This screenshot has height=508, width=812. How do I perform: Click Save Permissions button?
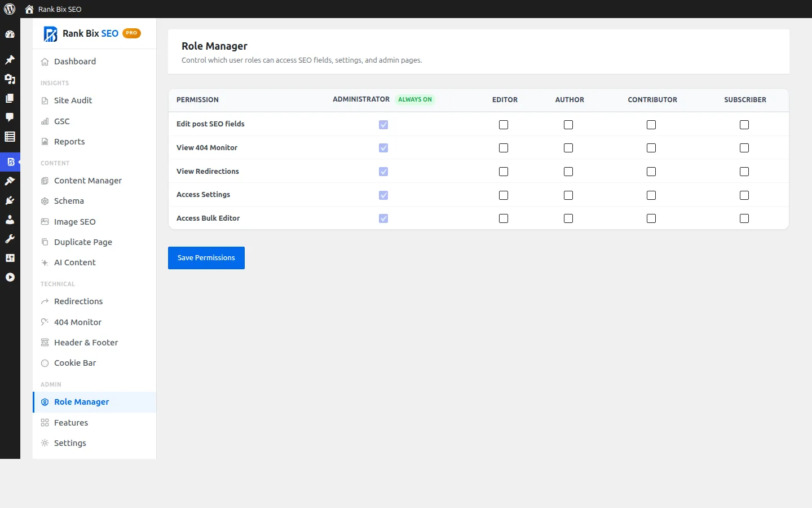206,258
